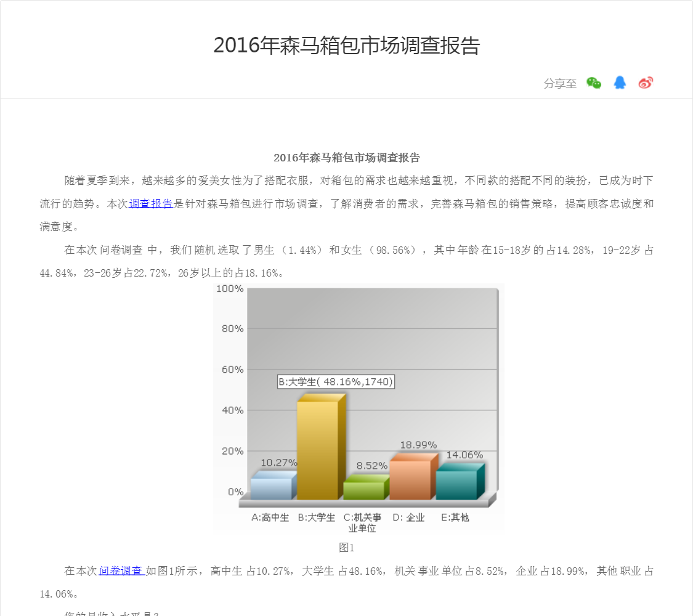Click the D: 企业 axis label
The height and width of the screenshot is (616, 693).
(409, 517)
